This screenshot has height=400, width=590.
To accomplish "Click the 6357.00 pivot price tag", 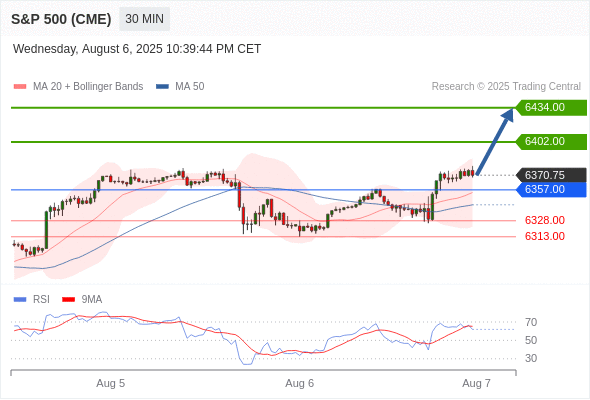I will (x=551, y=189).
